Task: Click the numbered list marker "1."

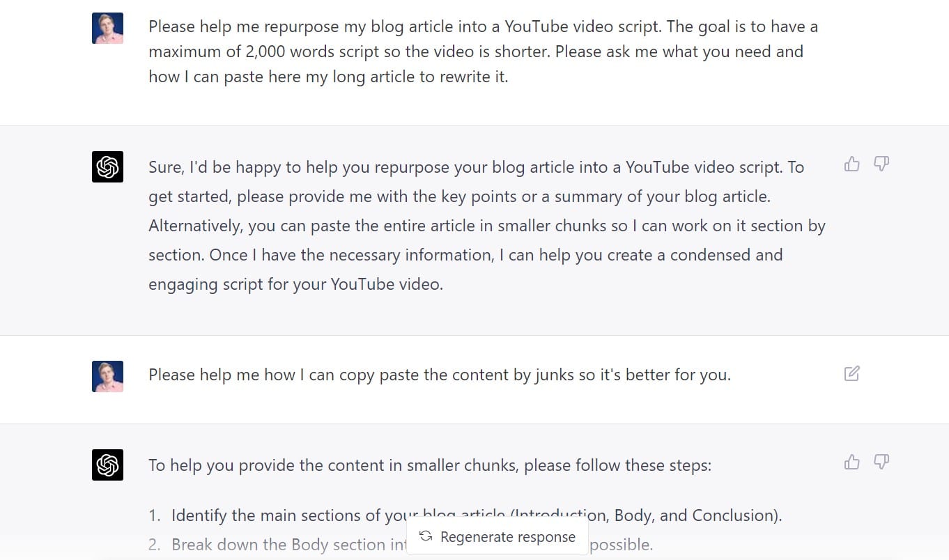Action: pos(155,516)
